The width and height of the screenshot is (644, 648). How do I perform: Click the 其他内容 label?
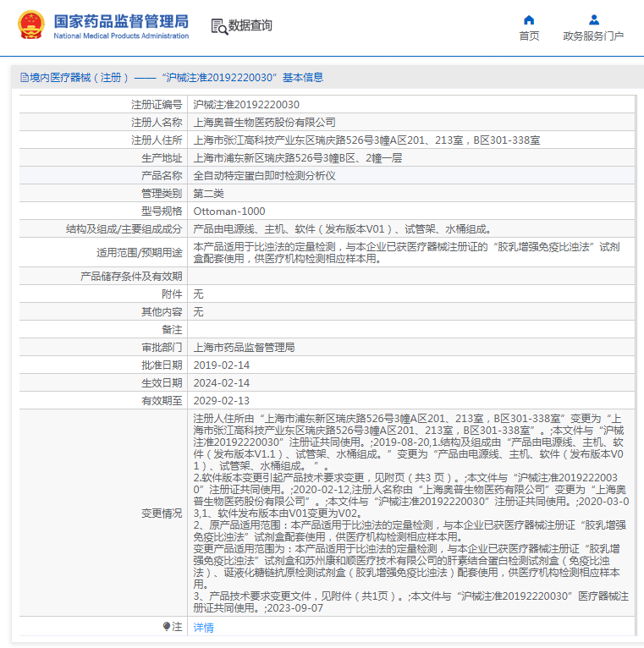(162, 311)
